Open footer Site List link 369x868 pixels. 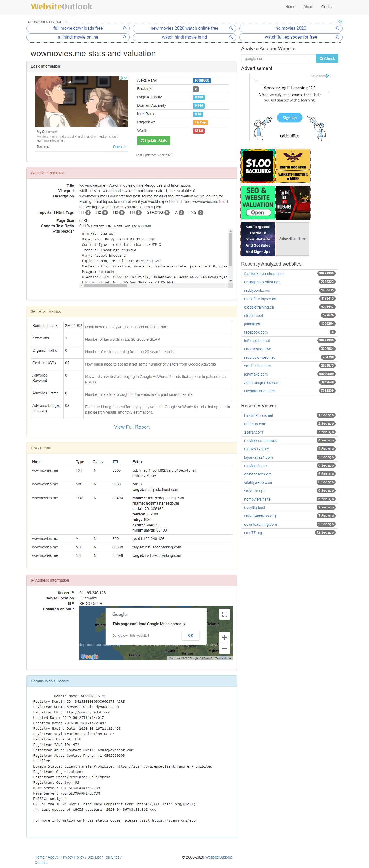(94, 857)
